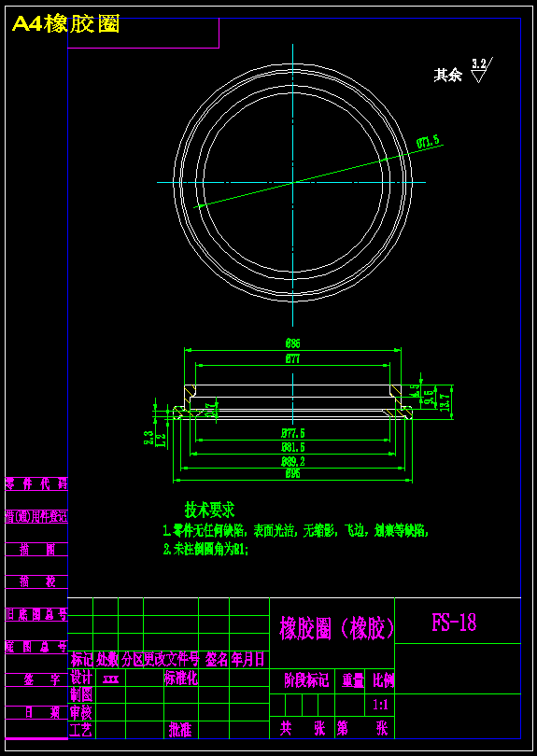
Task: Select the 13.7 height dimension
Action: 445,400
